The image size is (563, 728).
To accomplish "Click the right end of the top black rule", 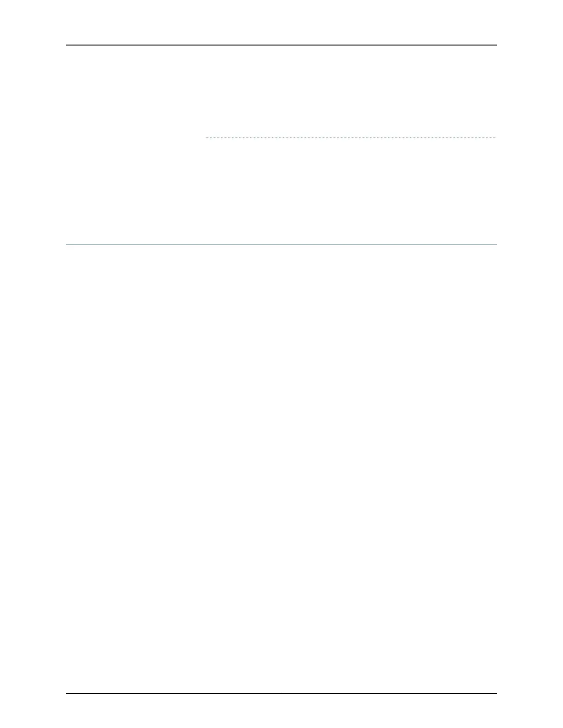I will tap(496, 45).
